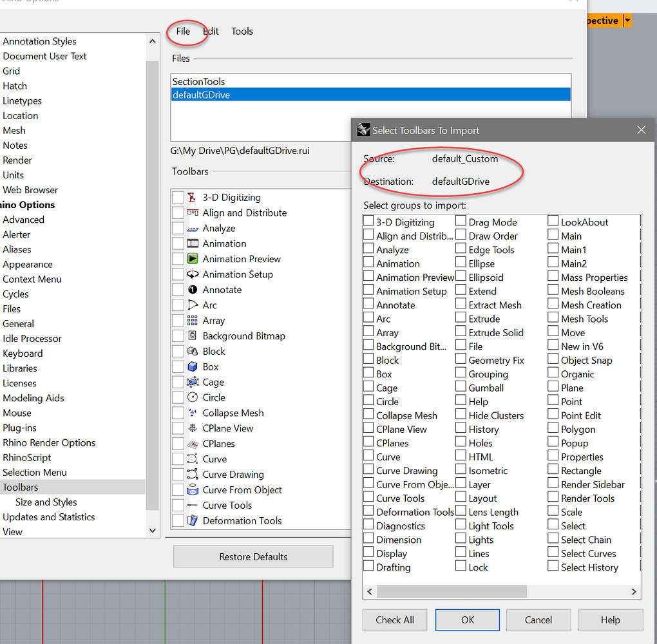Switch to the Edit tab
Viewport: 657px width, 644px height.
pos(210,31)
